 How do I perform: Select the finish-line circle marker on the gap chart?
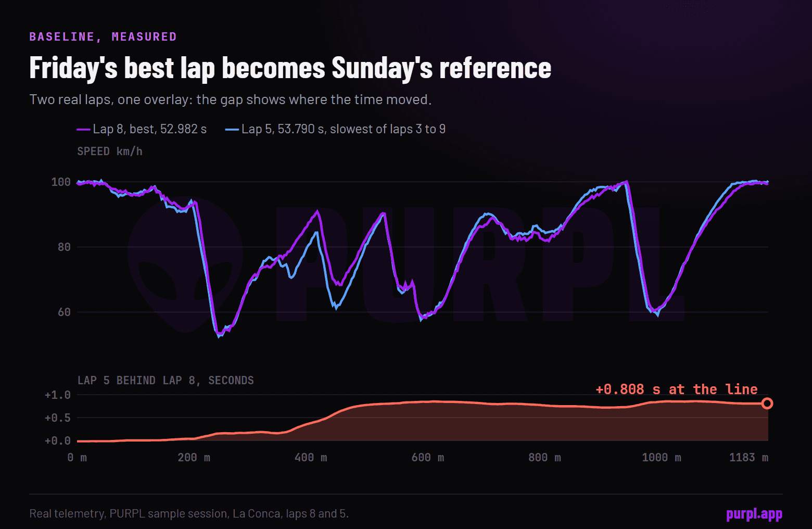[767, 404]
